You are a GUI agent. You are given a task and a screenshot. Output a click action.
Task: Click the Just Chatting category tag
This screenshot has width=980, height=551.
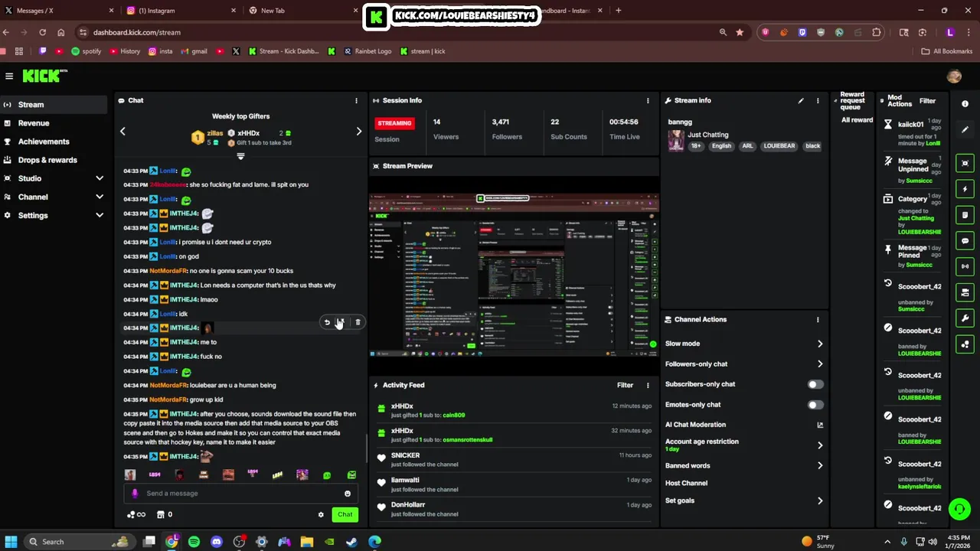click(x=708, y=135)
